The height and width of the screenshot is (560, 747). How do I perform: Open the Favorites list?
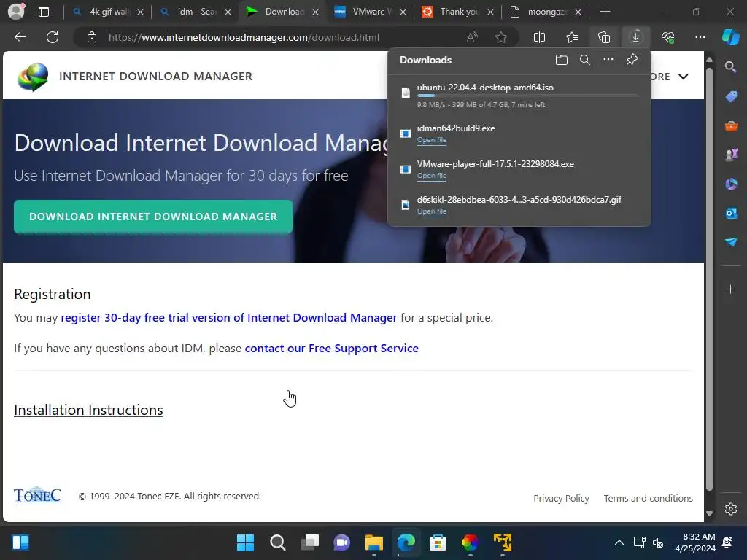(572, 37)
